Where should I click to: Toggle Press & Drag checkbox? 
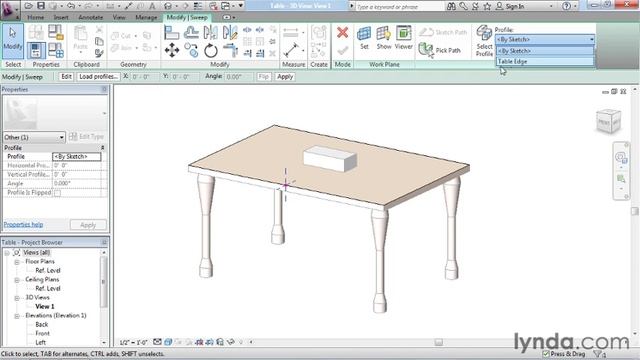546,354
